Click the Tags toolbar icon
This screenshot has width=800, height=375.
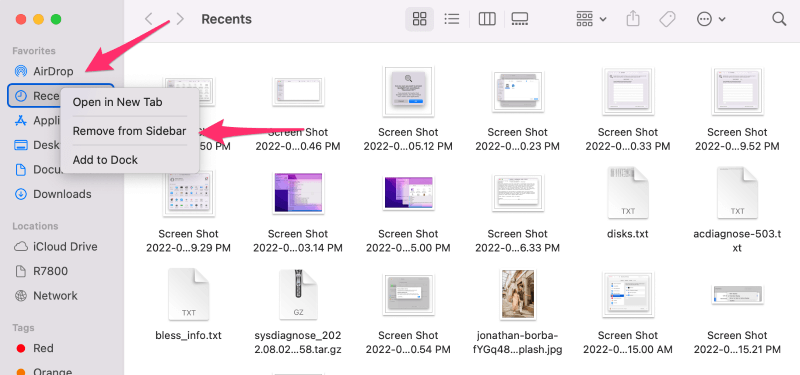click(667, 19)
